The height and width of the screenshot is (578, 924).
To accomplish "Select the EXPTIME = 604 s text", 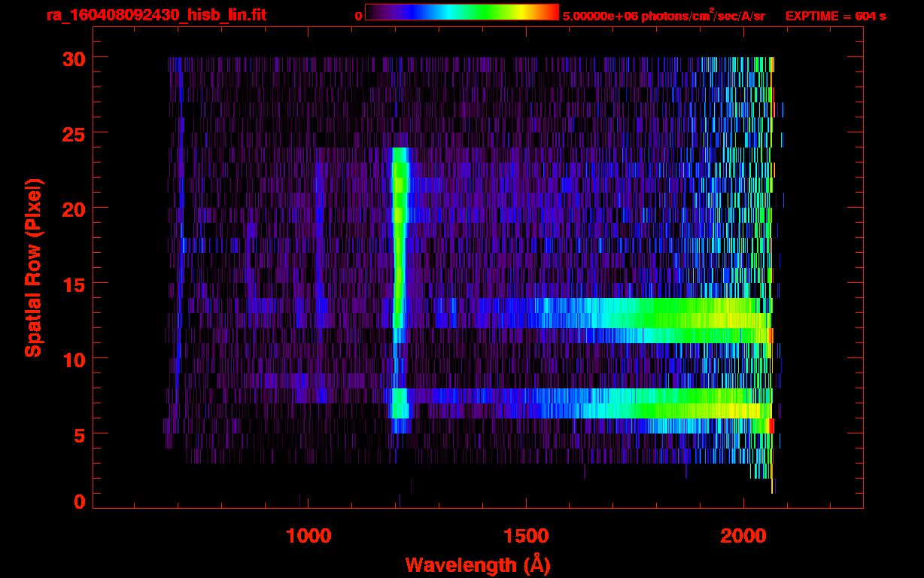I will [x=835, y=16].
